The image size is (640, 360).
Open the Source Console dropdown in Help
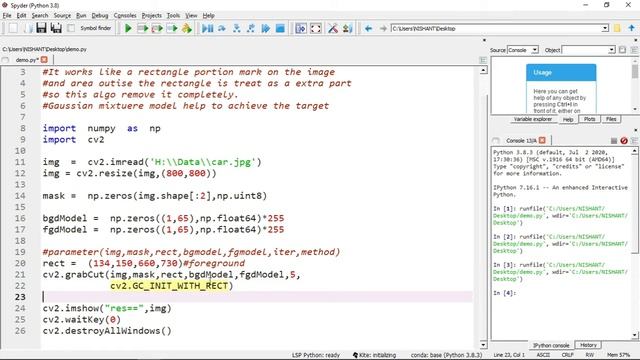pos(523,50)
